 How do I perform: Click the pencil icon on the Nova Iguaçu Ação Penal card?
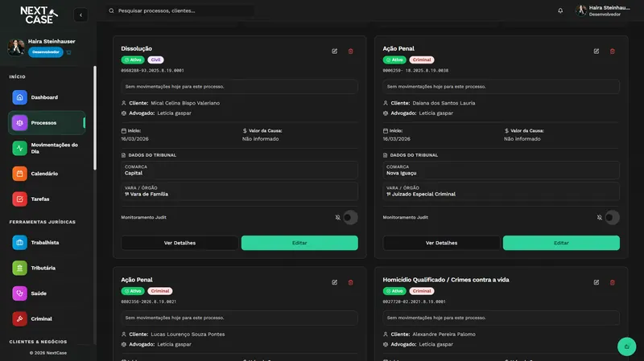(x=596, y=51)
